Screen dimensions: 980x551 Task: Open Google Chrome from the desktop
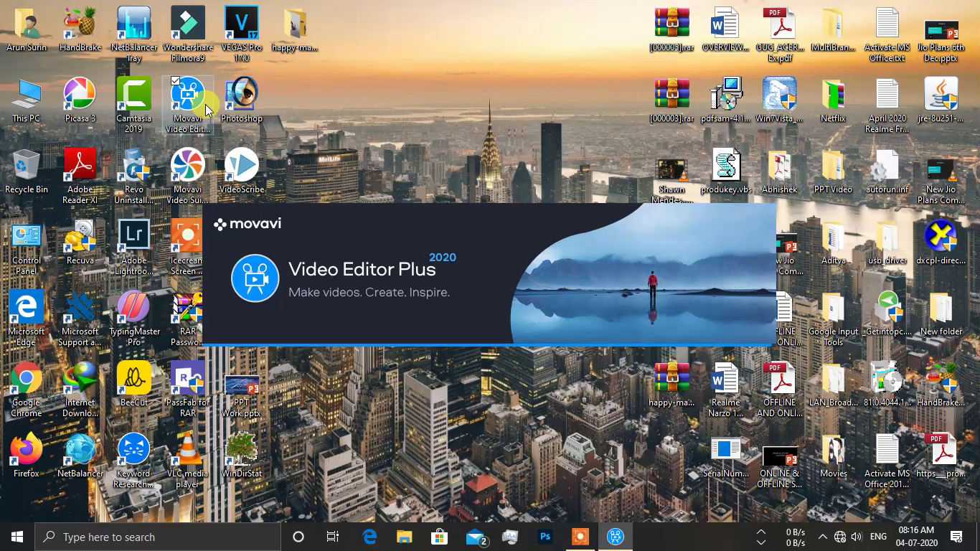[26, 382]
